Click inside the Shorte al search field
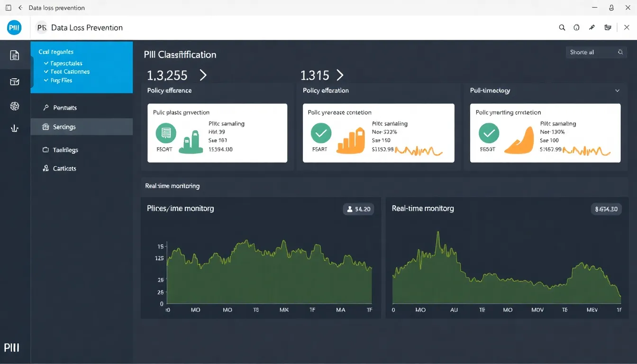Viewport: 637px width, 364px height. [592, 52]
